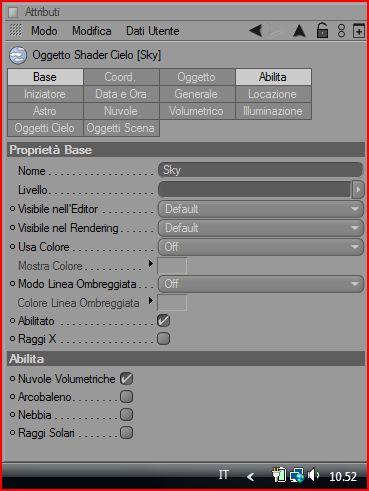Toggle the lock element padlock icon

(322, 31)
